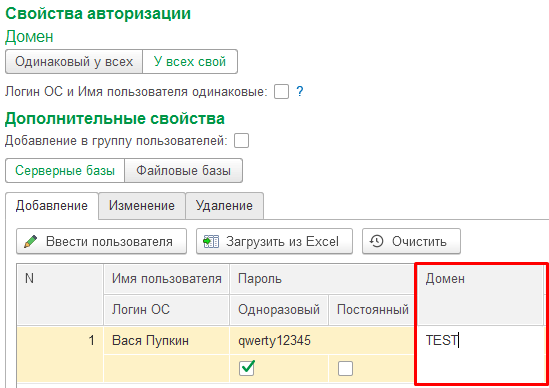Uncheck the Одноразовый password checkbox in row 1
The height and width of the screenshot is (388, 549).
247,368
